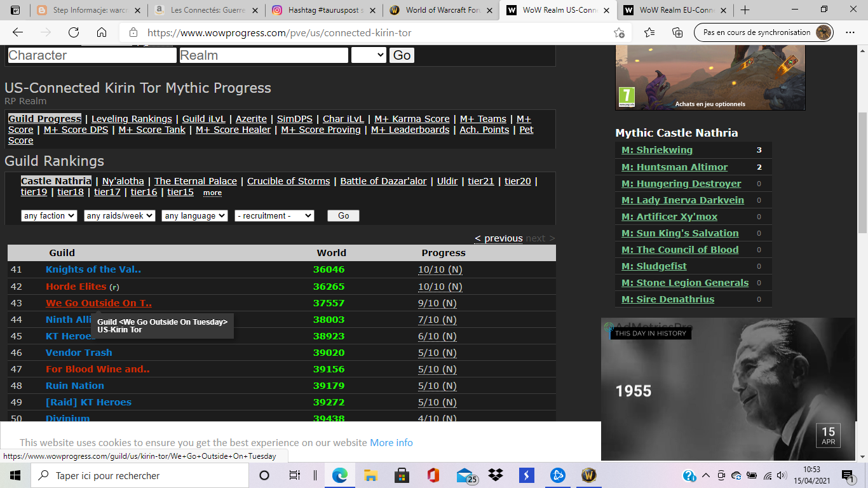Focus the Character search field
Screen dimensions: 868x488
92,55
